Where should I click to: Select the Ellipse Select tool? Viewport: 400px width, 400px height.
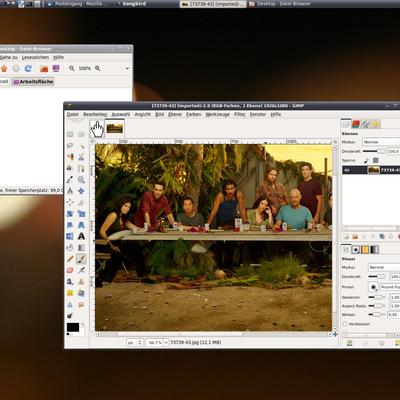click(81, 134)
